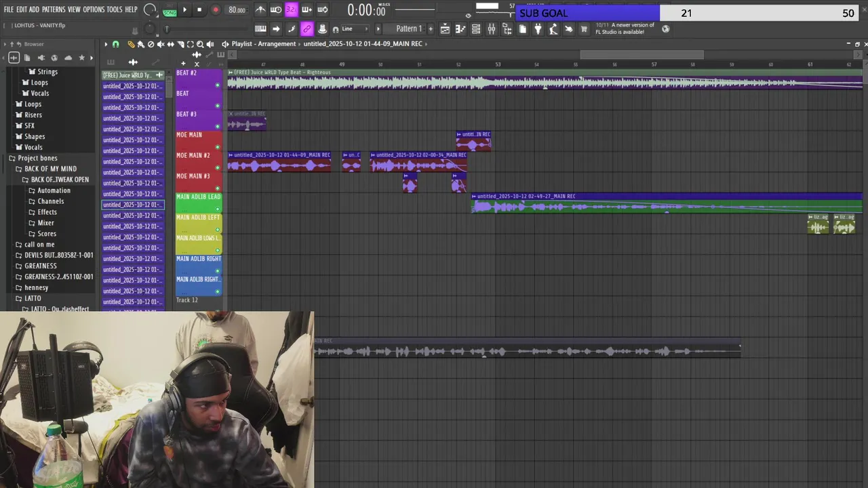The image size is (868, 488).
Task: Open the plugin database tab in Browser
Action: (41, 58)
